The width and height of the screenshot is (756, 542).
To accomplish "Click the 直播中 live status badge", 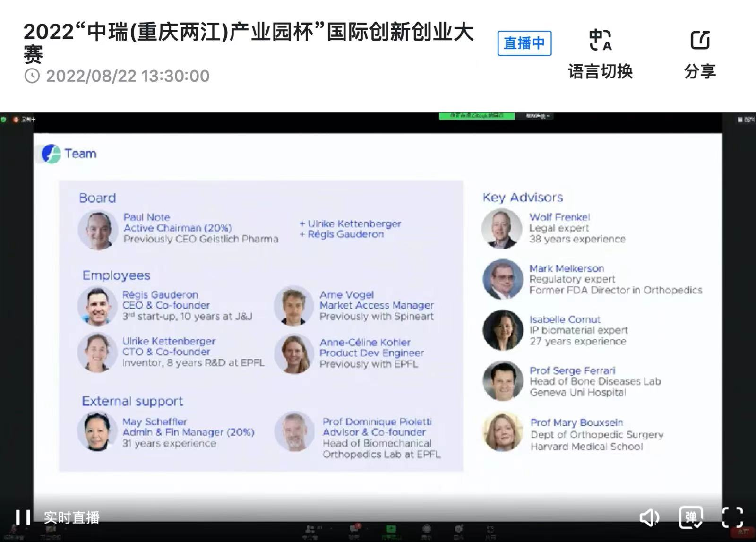I will [x=524, y=43].
